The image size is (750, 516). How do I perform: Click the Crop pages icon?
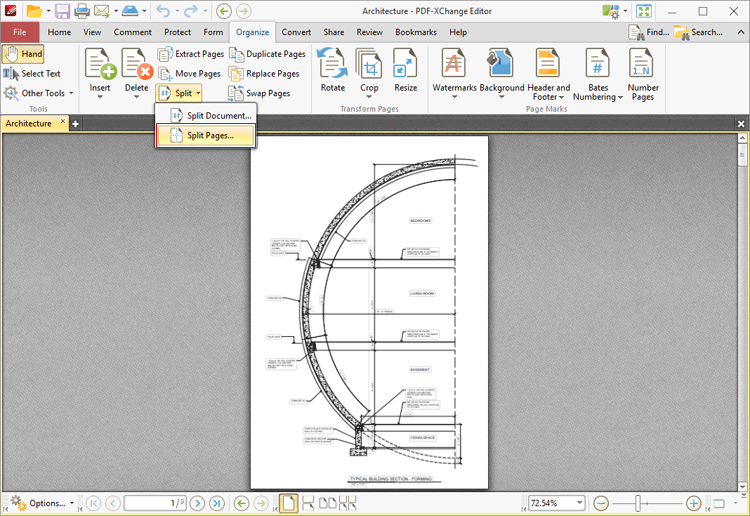(369, 63)
